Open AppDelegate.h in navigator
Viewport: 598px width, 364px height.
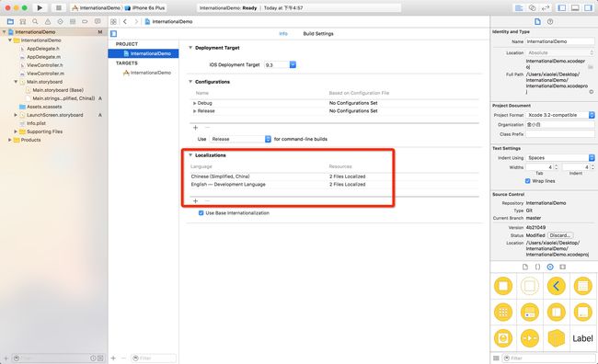pos(42,49)
